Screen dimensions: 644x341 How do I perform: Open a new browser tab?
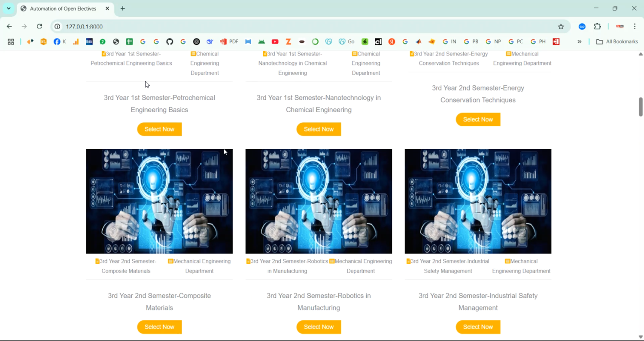[123, 9]
